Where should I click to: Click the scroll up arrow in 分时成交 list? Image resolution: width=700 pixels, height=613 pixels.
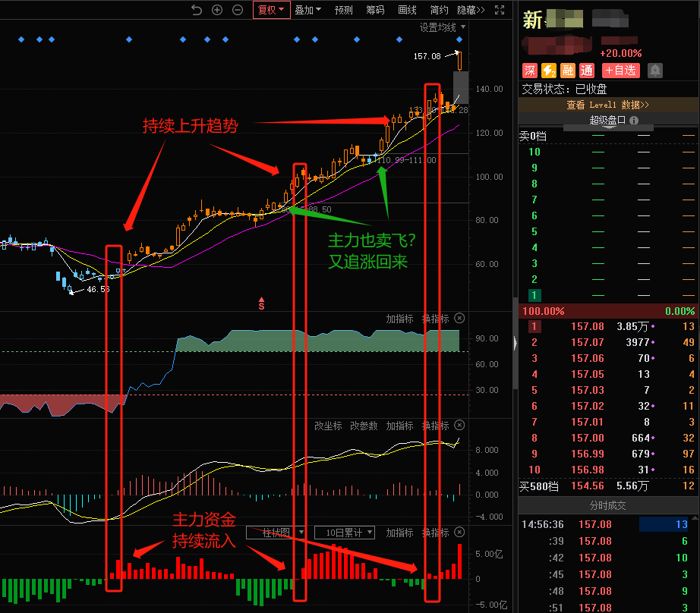(x=695, y=519)
